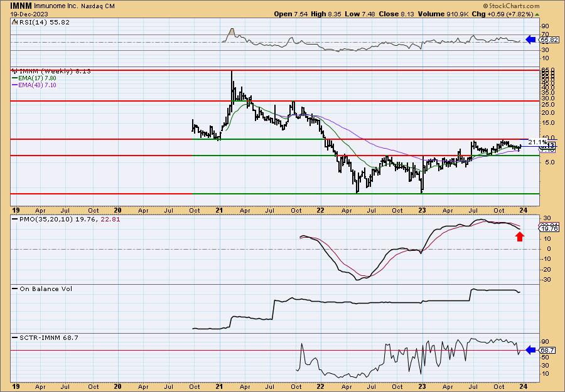Click the High 8.35 value
Screen dimensions: 565x392
tap(325, 14)
